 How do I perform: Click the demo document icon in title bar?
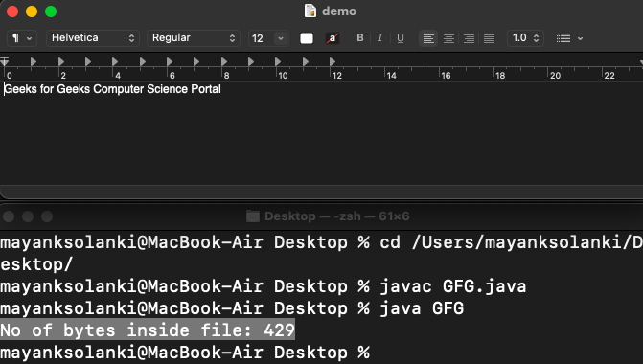(x=310, y=11)
